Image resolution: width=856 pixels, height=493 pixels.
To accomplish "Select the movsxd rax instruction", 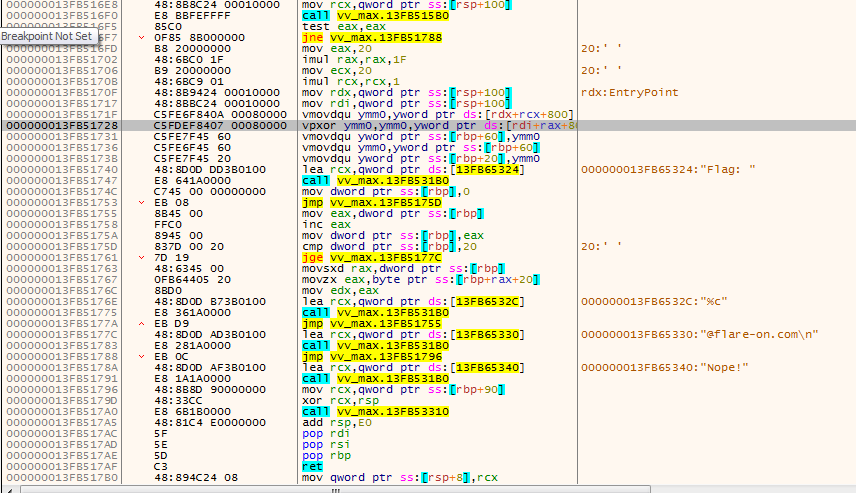I will coord(403,269).
